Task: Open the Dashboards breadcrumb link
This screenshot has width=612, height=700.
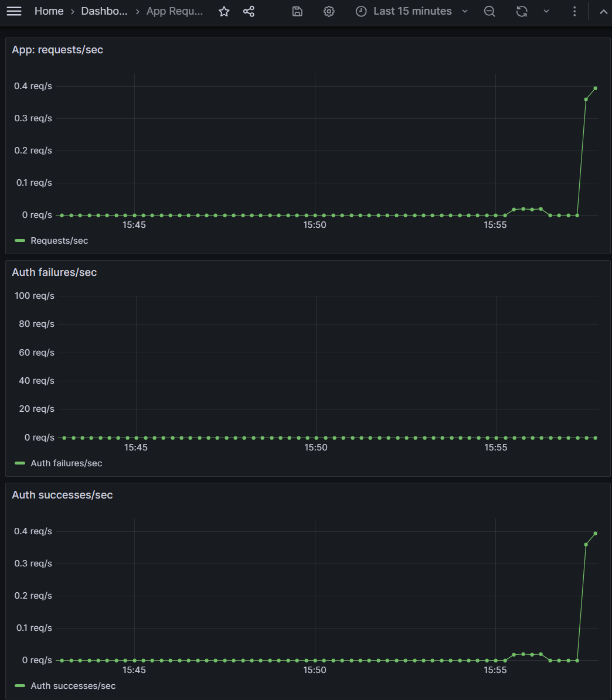Action: point(104,11)
